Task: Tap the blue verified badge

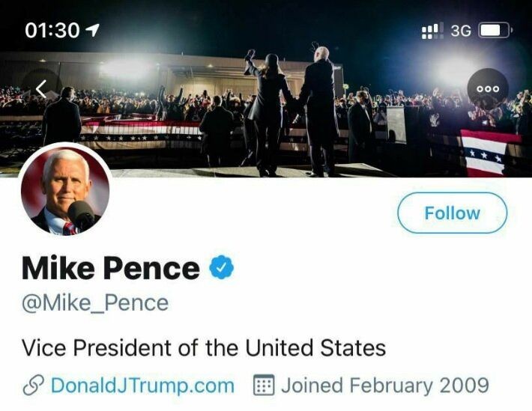Action: tap(220, 267)
